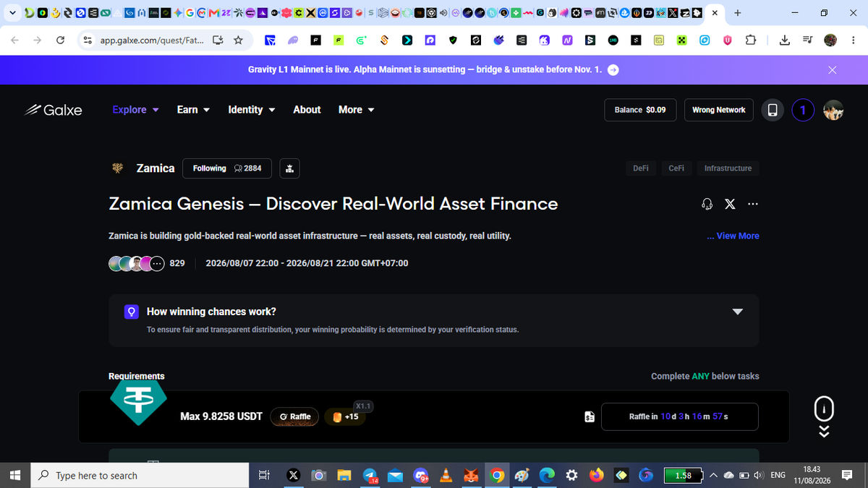Open the user profile avatar
868x488 pixels.
[833, 110]
